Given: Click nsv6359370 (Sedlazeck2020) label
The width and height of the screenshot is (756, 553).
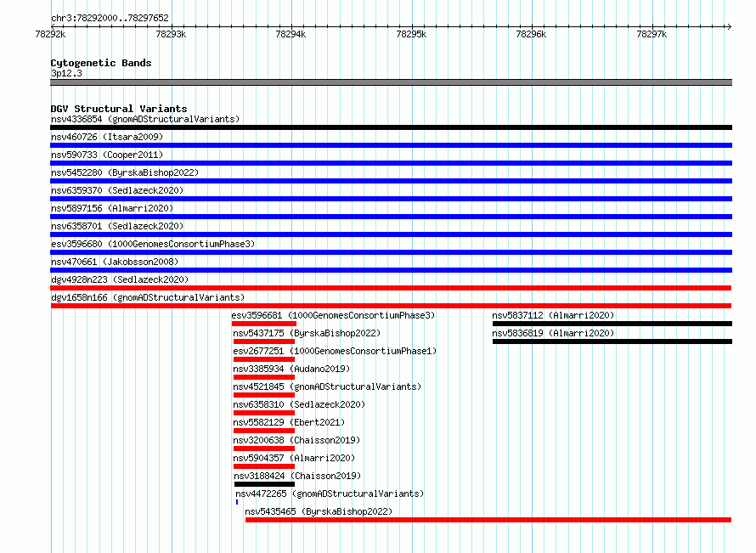Looking at the screenshot, I should tap(117, 190).
